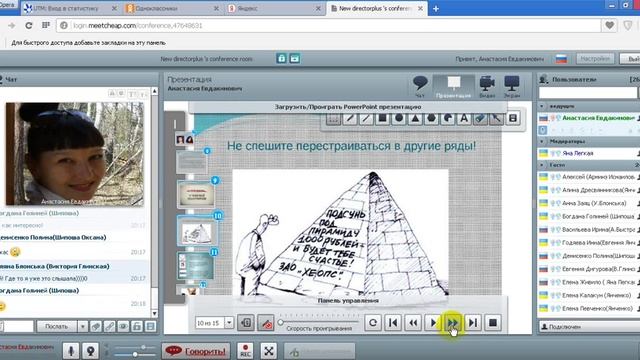Go back with the rewind button
Image resolution: width=640 pixels, height=360 pixels.
413,323
